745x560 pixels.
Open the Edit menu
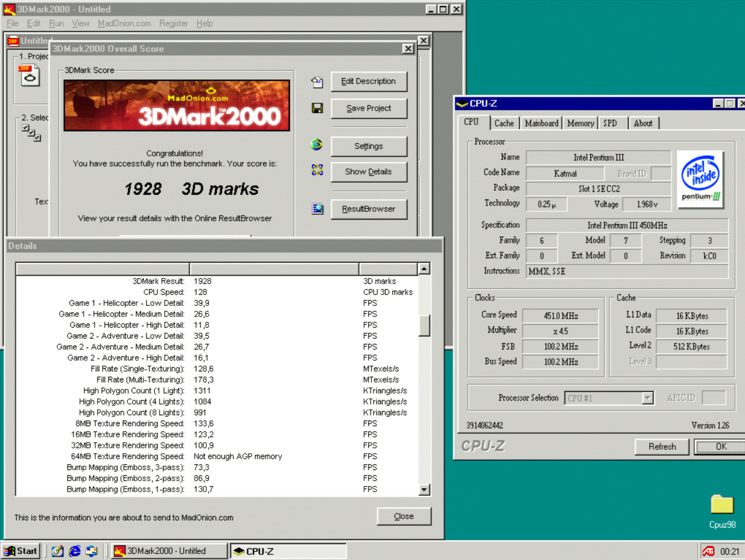pyautogui.click(x=34, y=23)
